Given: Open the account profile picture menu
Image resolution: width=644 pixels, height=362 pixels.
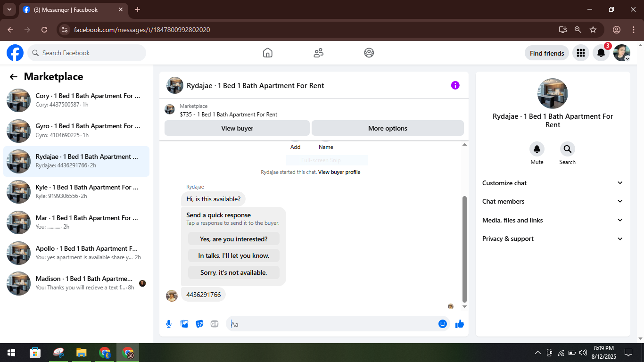Looking at the screenshot, I should click(x=621, y=53).
